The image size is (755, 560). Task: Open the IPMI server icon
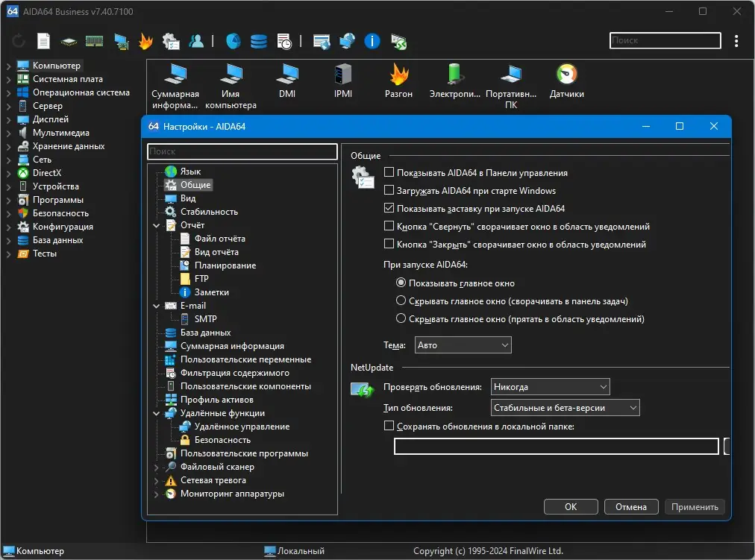coord(343,75)
